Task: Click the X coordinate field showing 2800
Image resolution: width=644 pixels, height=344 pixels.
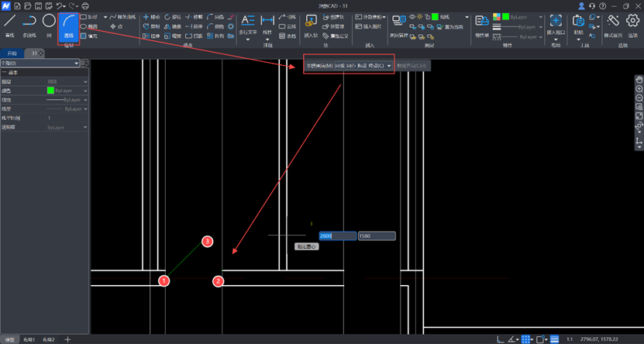Action: click(x=338, y=236)
